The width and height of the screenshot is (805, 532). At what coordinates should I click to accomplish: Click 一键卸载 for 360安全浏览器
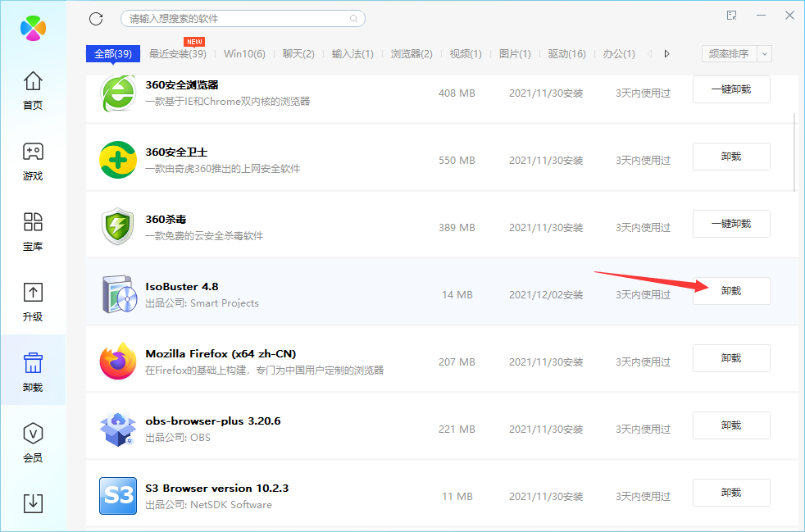(x=731, y=89)
